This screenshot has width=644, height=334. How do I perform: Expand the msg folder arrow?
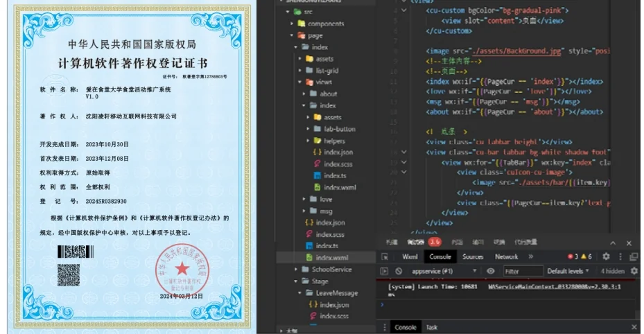coord(304,211)
